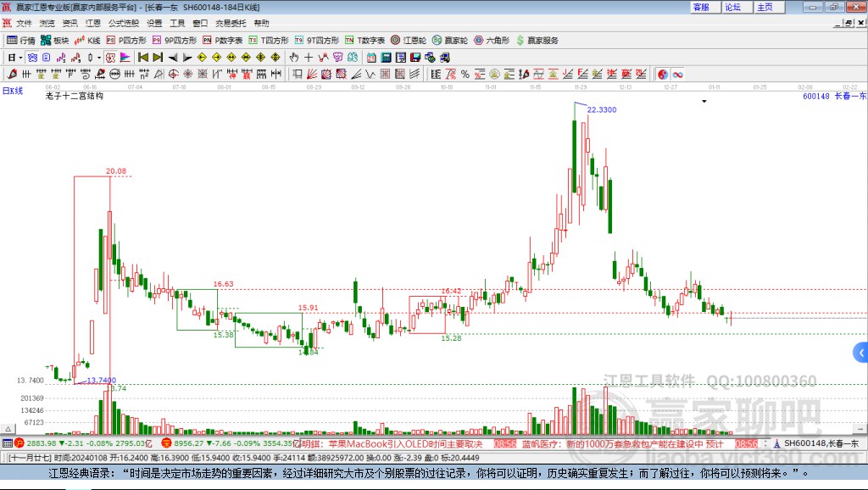This screenshot has height=490, width=868.
Task: Click the percent sign tool icon
Action: (x=465, y=74)
